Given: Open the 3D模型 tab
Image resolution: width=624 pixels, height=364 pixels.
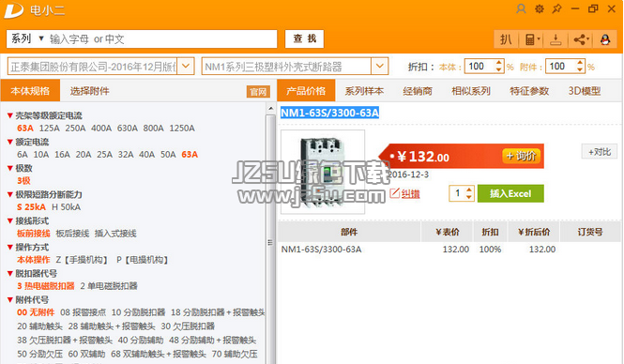Looking at the screenshot, I should click(584, 91).
